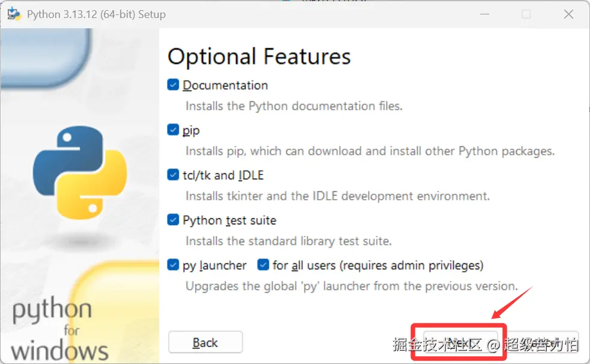
Task: Click the Python 3.13.12 (64-bit) Setup title text
Action: click(x=96, y=14)
